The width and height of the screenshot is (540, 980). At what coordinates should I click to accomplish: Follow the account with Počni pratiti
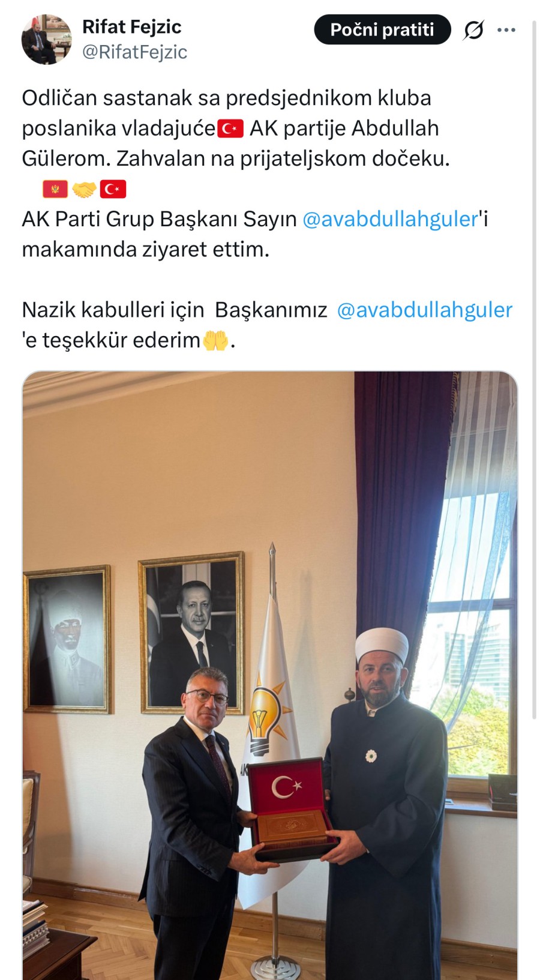pos(382,29)
